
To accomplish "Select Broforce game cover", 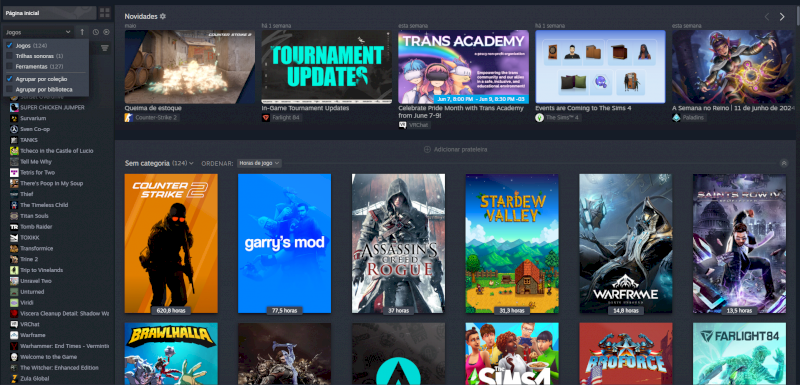I will [x=626, y=353].
